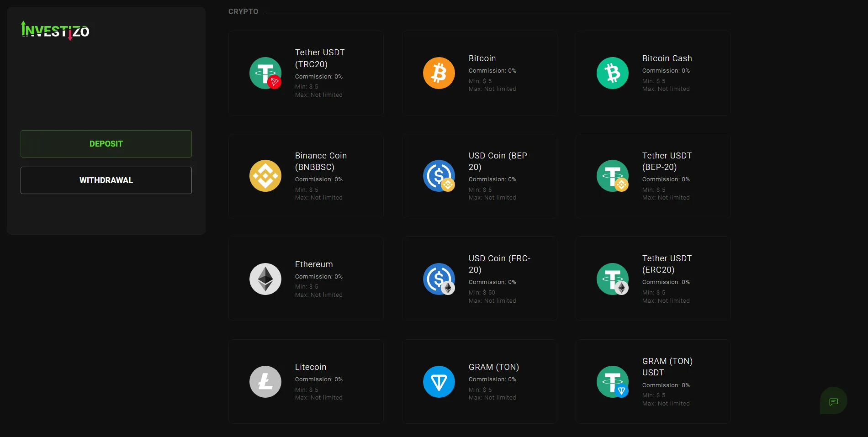Choose the Ethereum title text
This screenshot has height=437, width=868.
314,264
